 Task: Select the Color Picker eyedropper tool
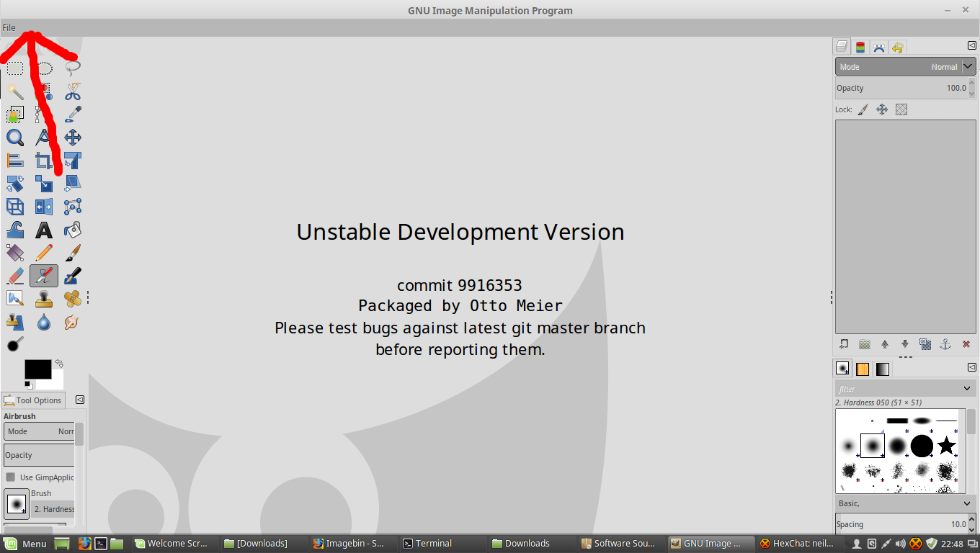[x=73, y=114]
